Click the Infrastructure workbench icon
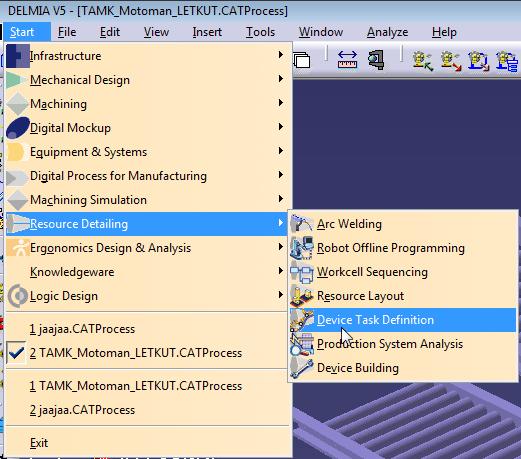 (x=18, y=56)
